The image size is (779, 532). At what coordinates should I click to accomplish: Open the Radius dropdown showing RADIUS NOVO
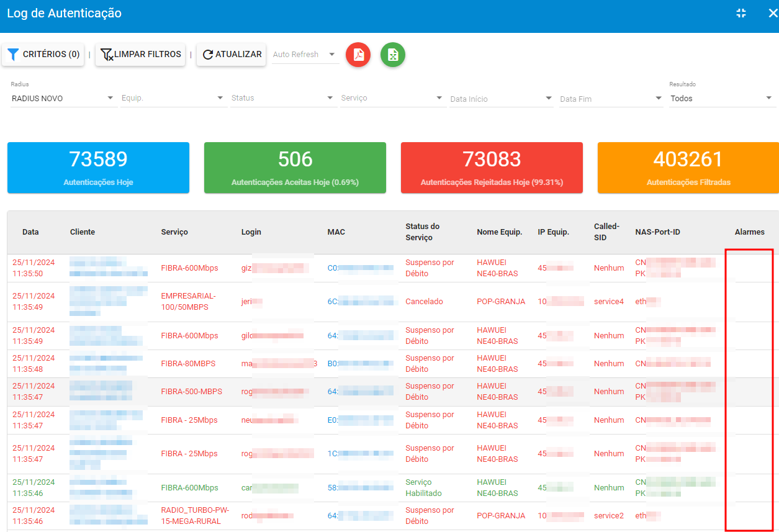click(x=63, y=98)
